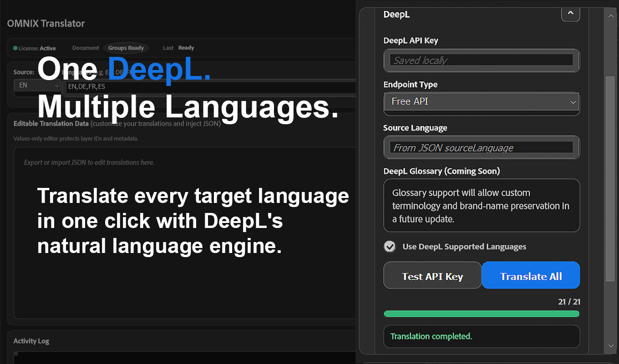Click the scrollbar up arrow in DeepL panel
The width and height of the screenshot is (619, 364).
[x=611, y=15]
